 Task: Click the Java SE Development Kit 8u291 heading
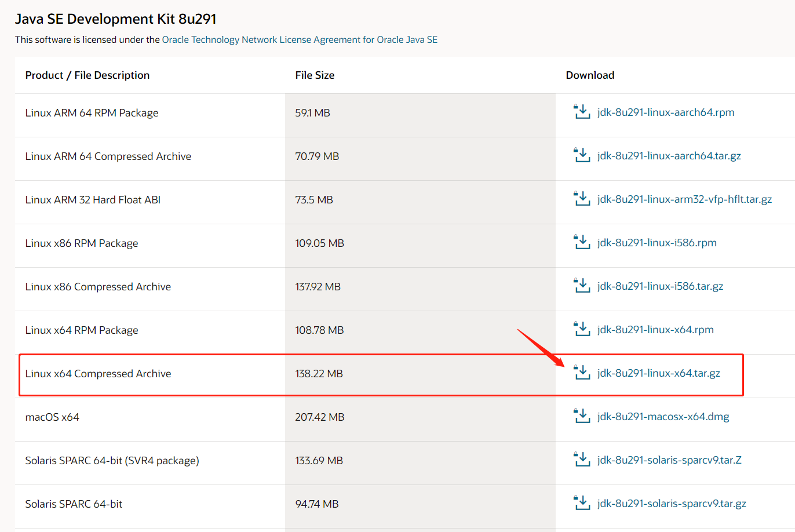[x=116, y=19]
